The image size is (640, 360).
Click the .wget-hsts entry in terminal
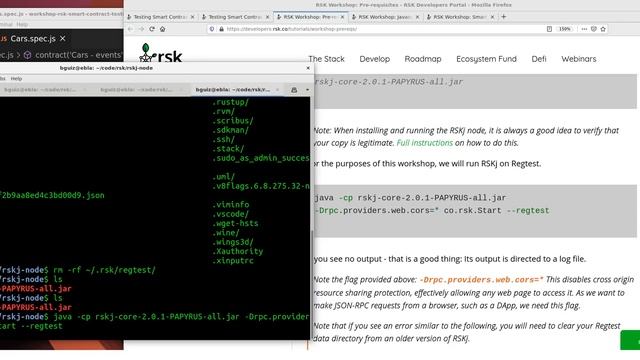point(235,224)
